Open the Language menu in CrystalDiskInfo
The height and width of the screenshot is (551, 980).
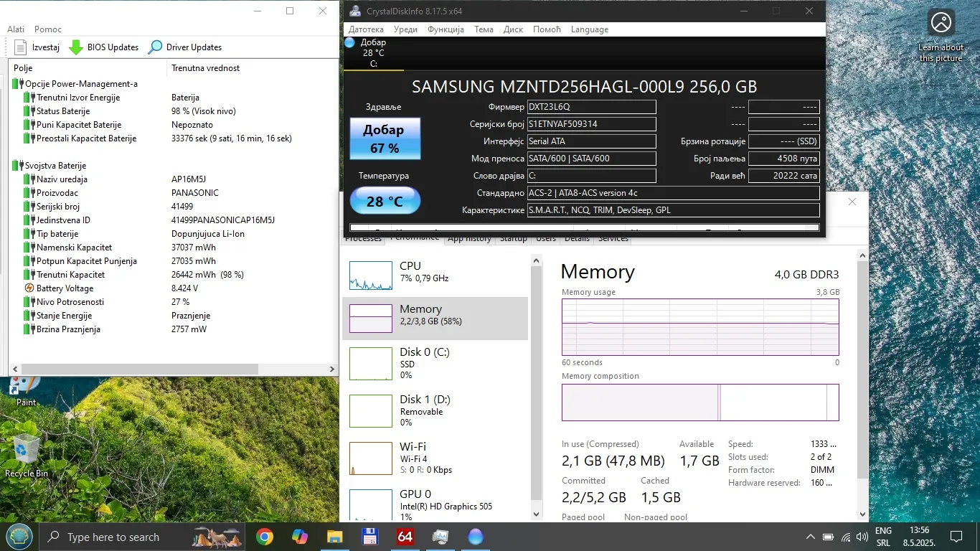pyautogui.click(x=590, y=29)
